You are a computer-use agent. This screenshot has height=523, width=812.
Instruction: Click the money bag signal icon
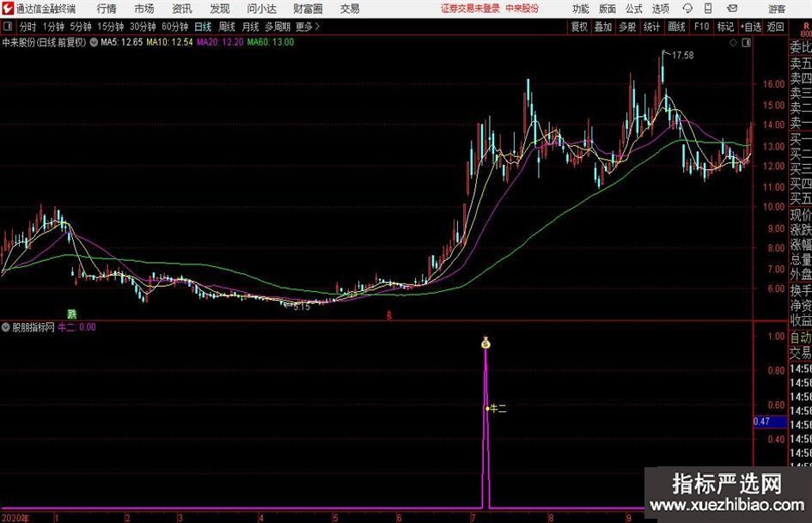pyautogui.click(x=485, y=343)
